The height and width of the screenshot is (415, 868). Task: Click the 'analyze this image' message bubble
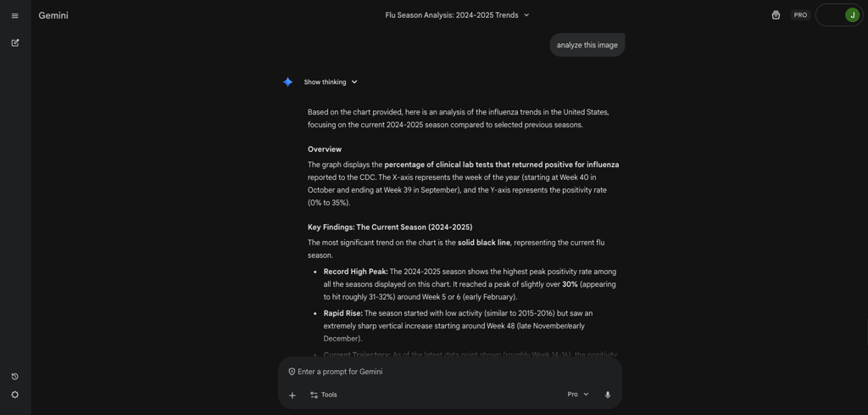coord(587,45)
